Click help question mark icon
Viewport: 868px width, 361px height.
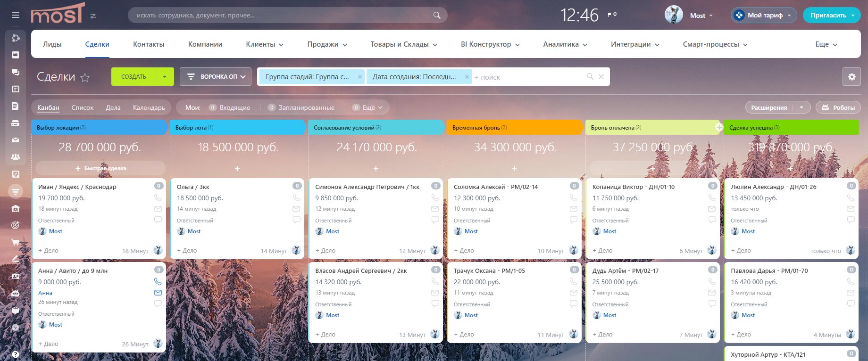click(16, 354)
